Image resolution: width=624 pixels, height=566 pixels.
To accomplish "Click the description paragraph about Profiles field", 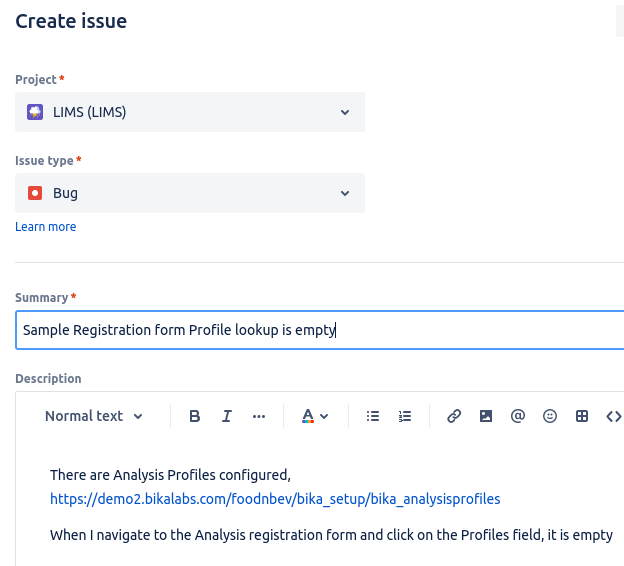I will [331, 535].
